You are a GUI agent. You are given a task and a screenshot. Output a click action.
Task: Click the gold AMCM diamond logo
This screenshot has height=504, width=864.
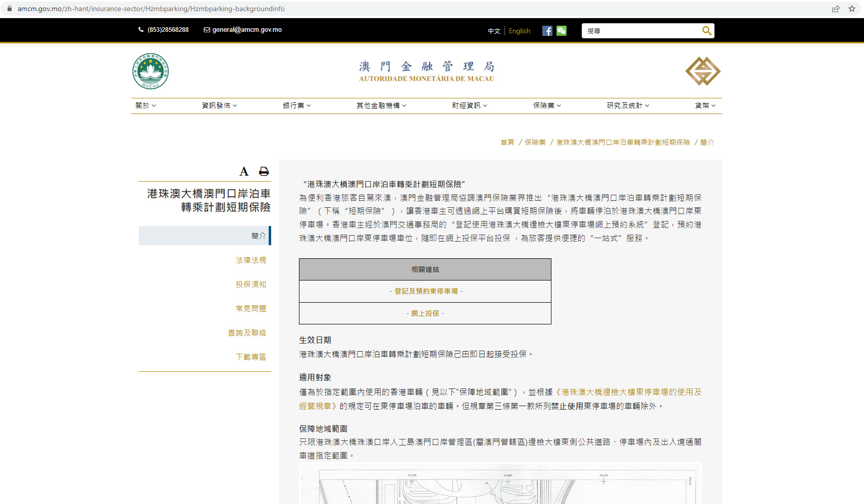(x=702, y=71)
